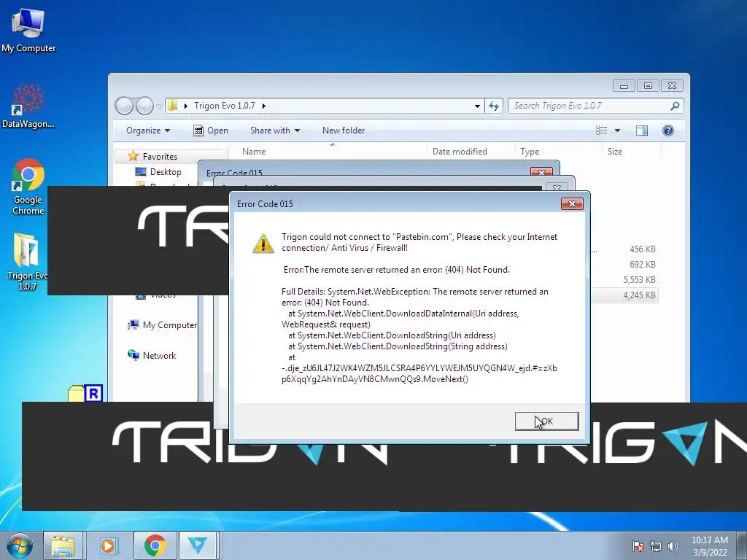Close the Trigon Evo Explorer window
The height and width of the screenshot is (560, 747).
[672, 86]
